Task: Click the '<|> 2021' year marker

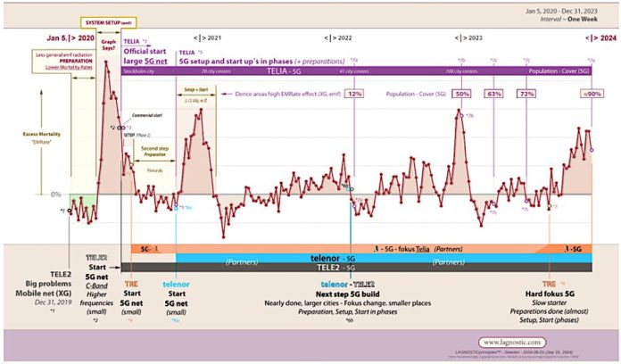Action: point(208,38)
